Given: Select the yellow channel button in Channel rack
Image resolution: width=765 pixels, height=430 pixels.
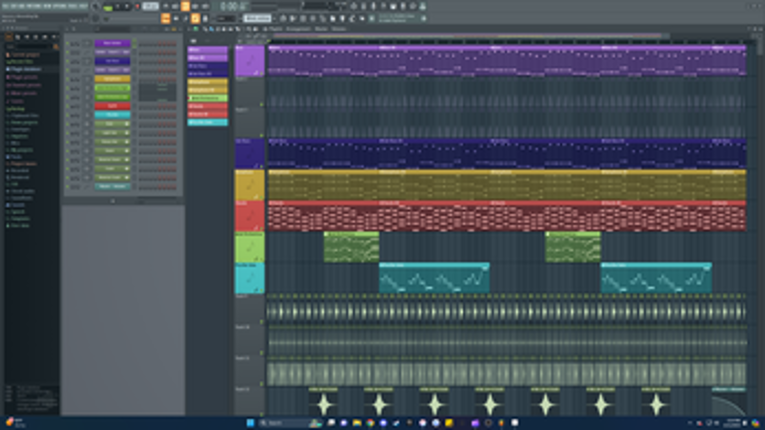Looking at the screenshot, I should click(x=112, y=79).
